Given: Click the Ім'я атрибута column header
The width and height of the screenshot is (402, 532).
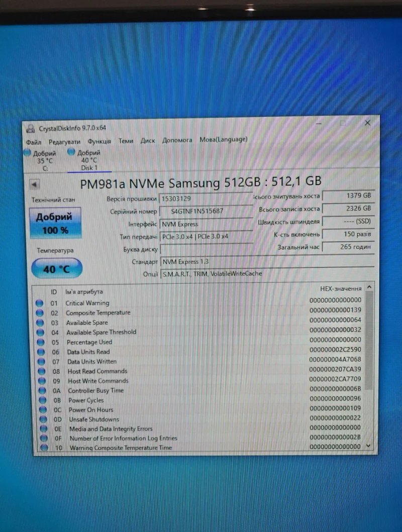Looking at the screenshot, I should 84,292.
